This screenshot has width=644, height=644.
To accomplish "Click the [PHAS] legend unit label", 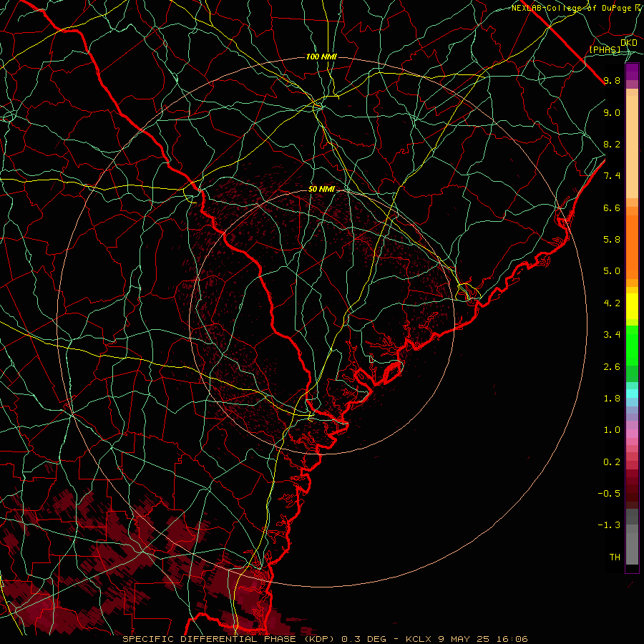I will pyautogui.click(x=605, y=49).
